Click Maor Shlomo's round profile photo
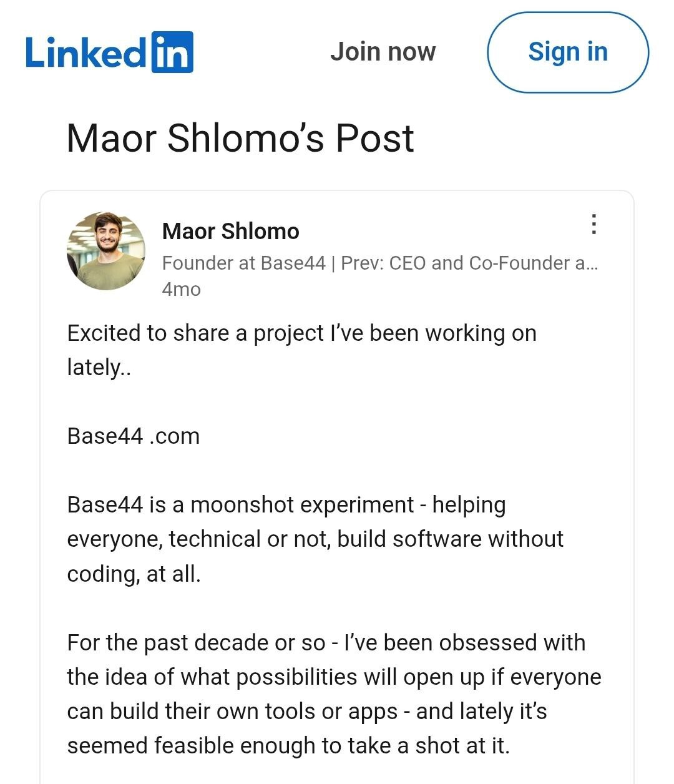Image resolution: width=674 pixels, height=784 pixels. (x=106, y=251)
